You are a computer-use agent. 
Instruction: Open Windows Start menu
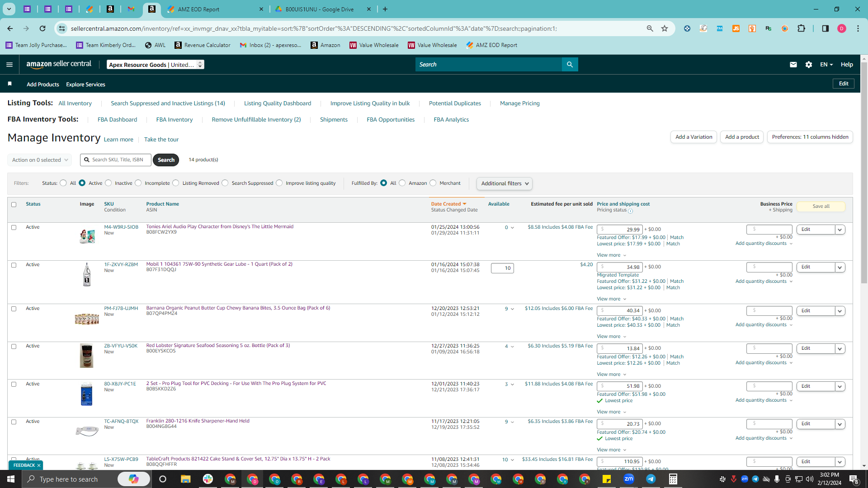(11, 479)
